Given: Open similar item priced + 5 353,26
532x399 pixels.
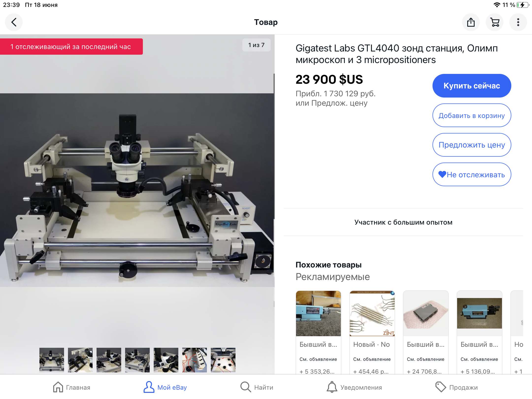Looking at the screenshot, I should coord(318,332).
